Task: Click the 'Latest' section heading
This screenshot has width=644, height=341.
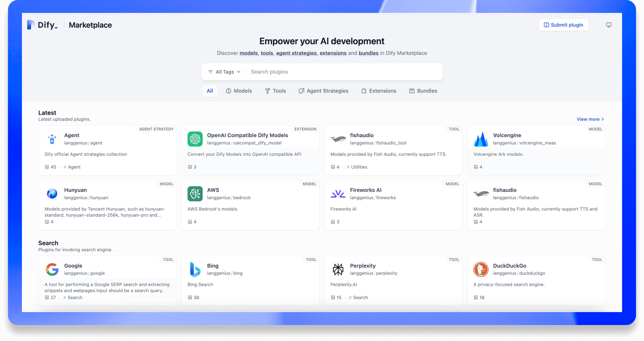Action: point(47,113)
